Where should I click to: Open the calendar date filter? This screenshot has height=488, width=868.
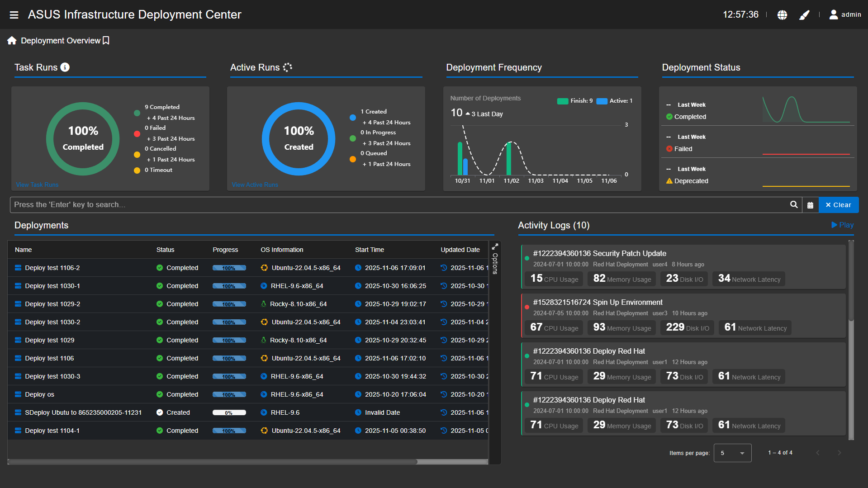[x=810, y=205]
